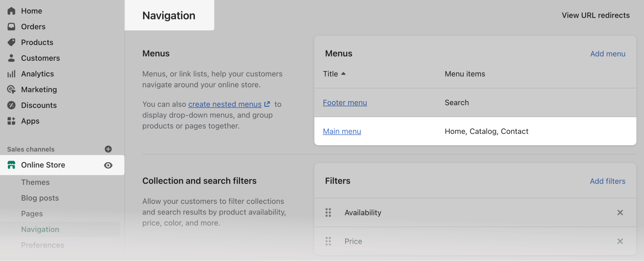Viewport: 644px width, 261px height.
Task: Click the Online Store storefront icon
Action: point(11,165)
